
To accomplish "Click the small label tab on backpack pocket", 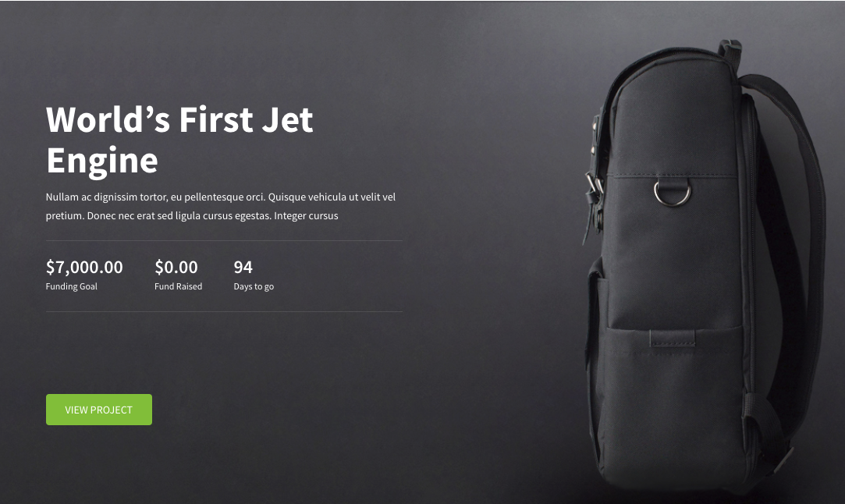I will click(672, 339).
